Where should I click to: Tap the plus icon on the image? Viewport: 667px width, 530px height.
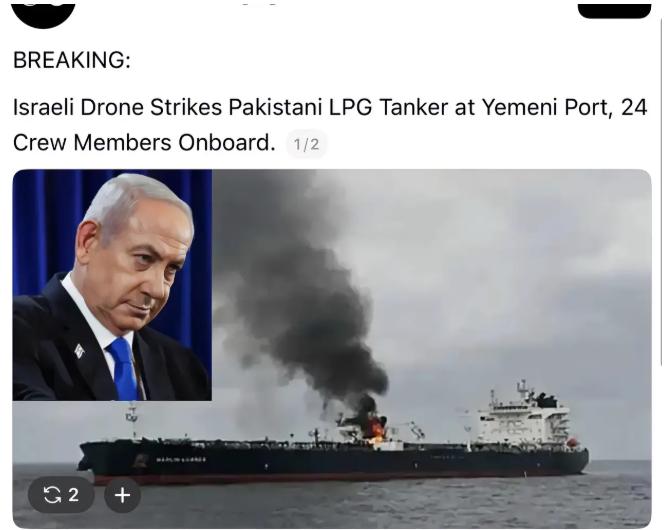[123, 495]
